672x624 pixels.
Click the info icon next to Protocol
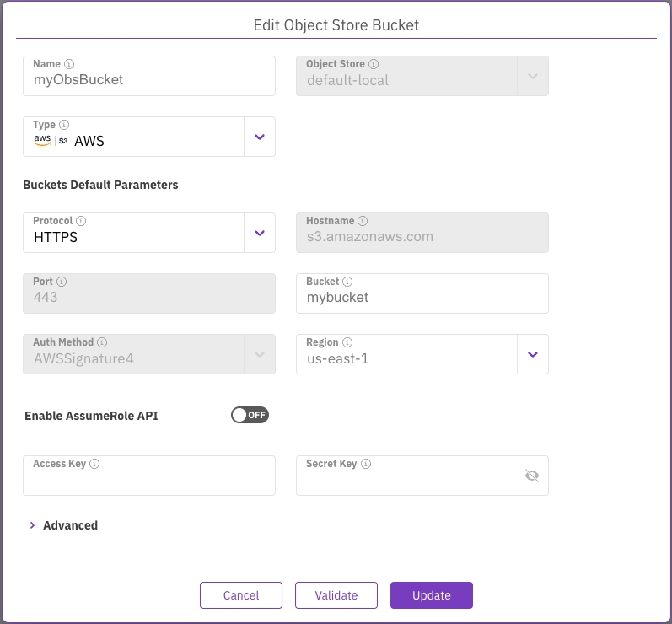click(81, 221)
